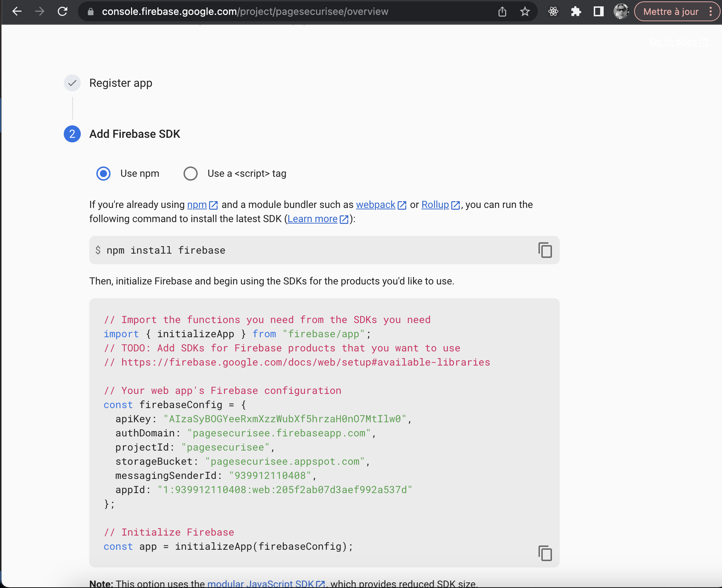722x588 pixels.
Task: Select the Use npm radio button
Action: 103,174
